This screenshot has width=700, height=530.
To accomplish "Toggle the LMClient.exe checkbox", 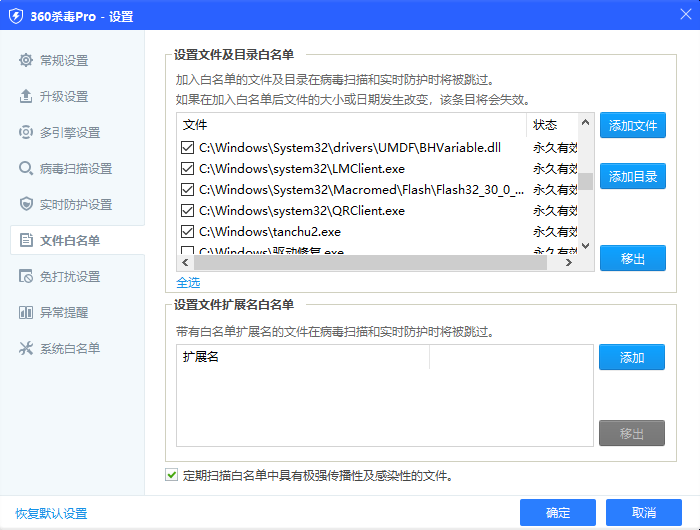I will coord(188,168).
